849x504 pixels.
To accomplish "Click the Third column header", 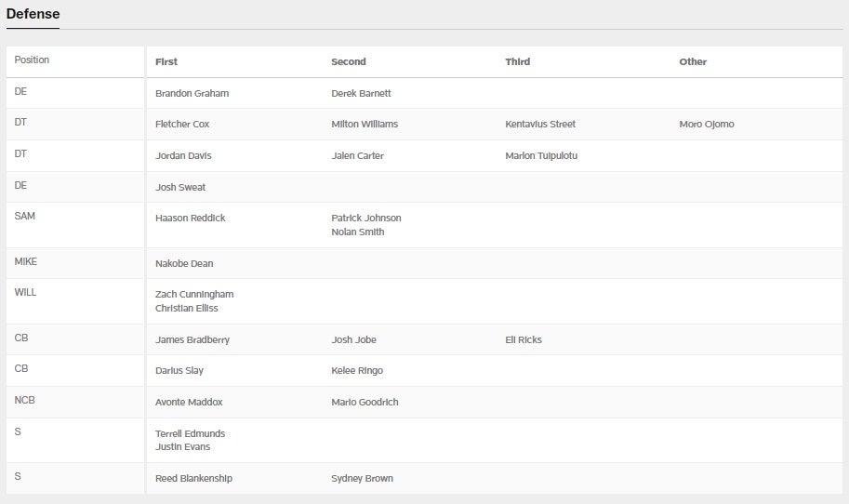I will click(x=518, y=62).
